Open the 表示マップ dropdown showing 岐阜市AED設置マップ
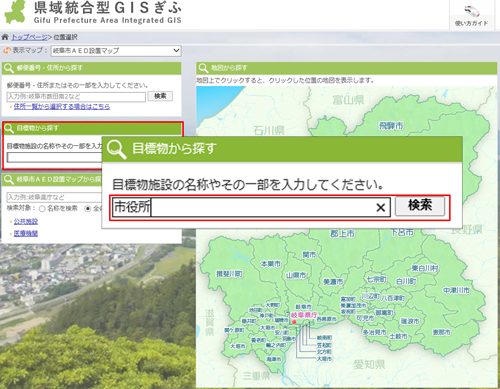This screenshot has width=500, height=389. coord(116,51)
